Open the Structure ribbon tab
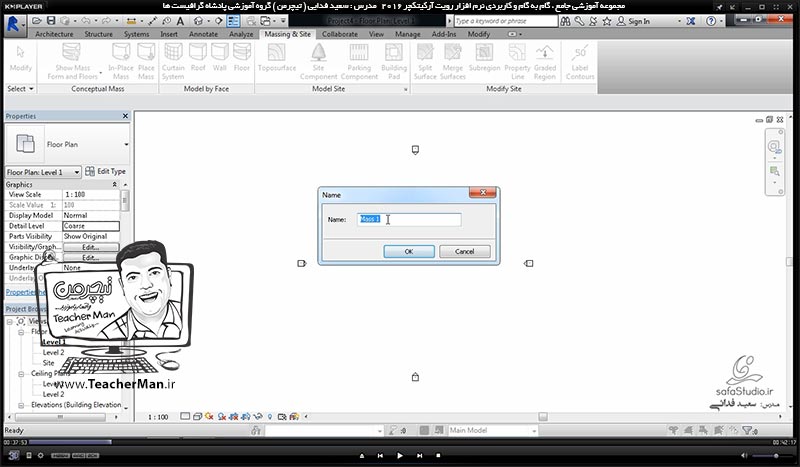Screen dimensions: 800x467 (98, 34)
